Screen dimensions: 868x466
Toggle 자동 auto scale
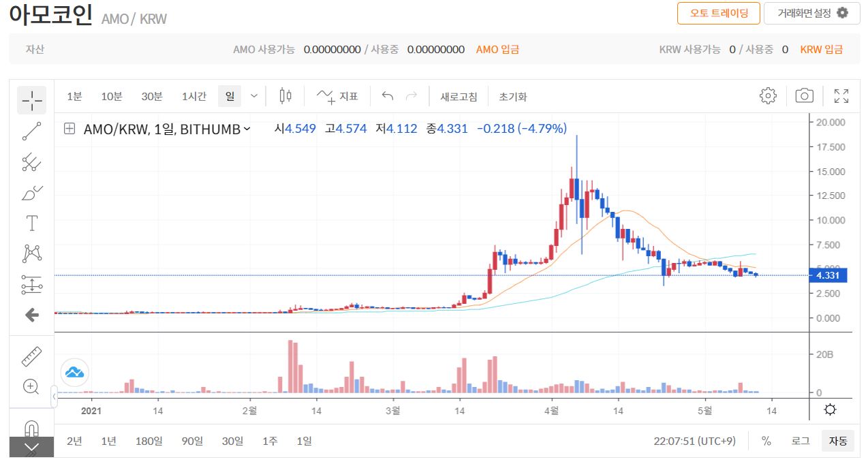point(838,441)
